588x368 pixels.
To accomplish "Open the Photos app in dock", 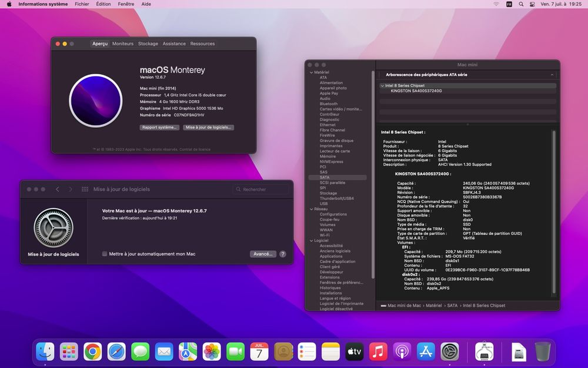I will (212, 352).
